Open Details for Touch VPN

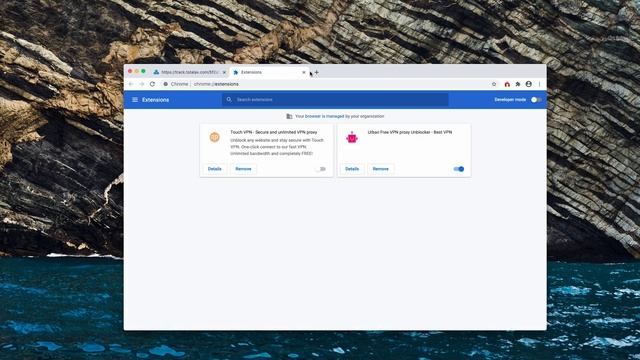tap(214, 169)
